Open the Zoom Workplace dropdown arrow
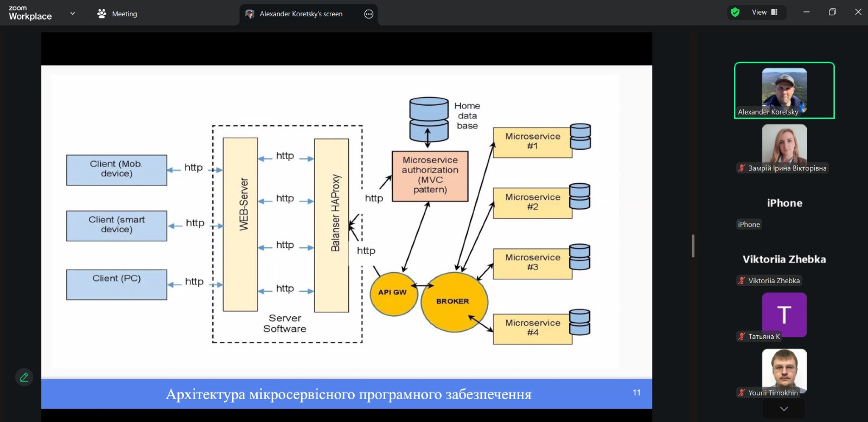Viewport: 868px width, 422px height. (x=73, y=14)
